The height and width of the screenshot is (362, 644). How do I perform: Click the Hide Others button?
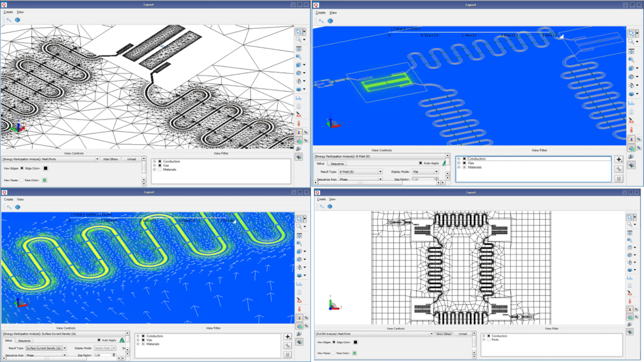110,159
